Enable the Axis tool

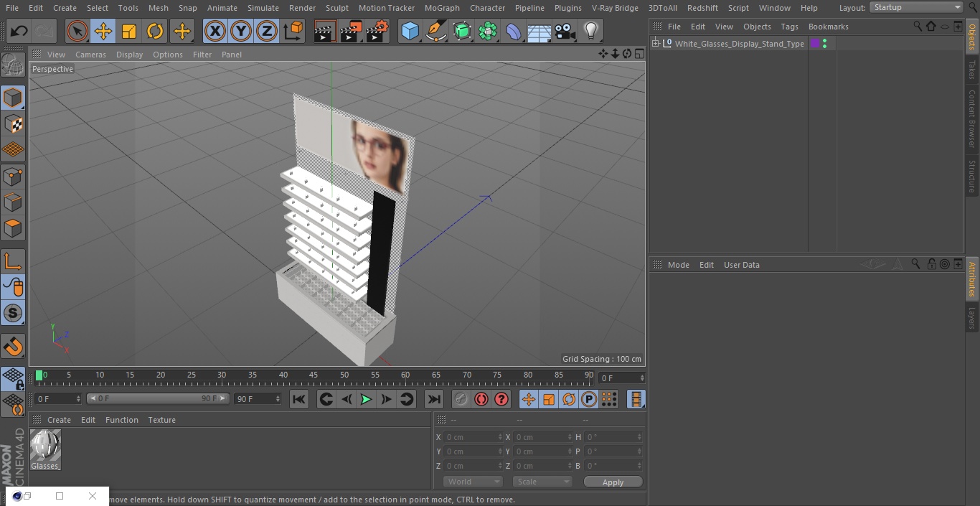[x=13, y=261]
